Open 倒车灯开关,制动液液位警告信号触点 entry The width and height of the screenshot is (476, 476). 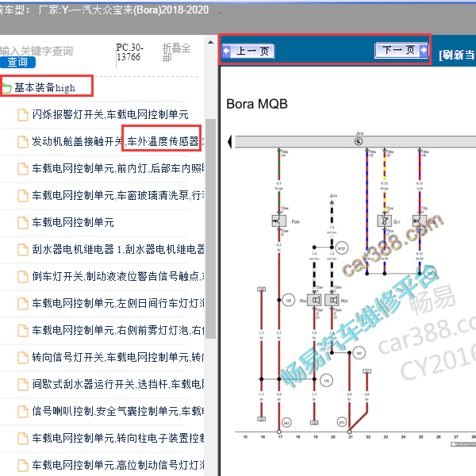[117, 277]
